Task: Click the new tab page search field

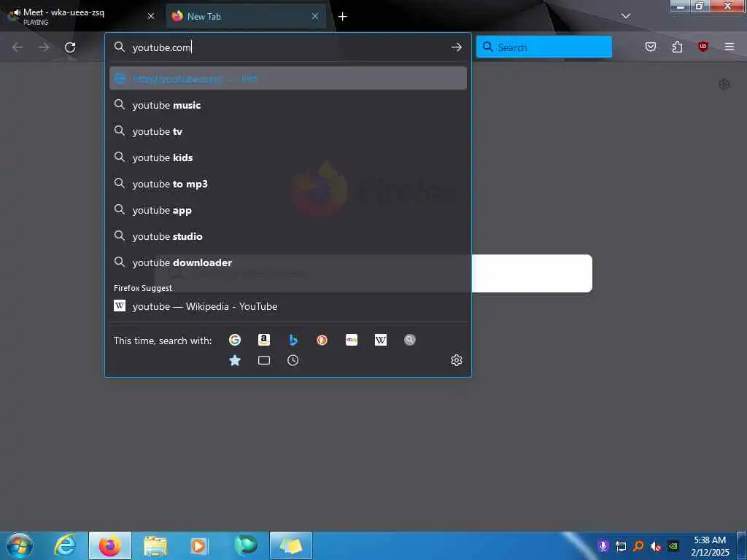Action: [x=532, y=273]
